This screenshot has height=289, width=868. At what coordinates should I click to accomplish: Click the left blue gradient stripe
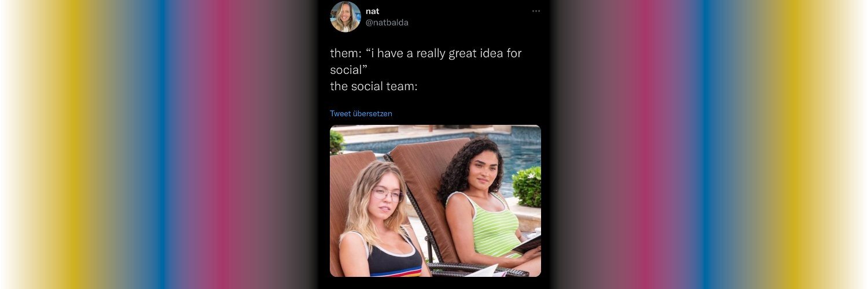[x=156, y=144]
